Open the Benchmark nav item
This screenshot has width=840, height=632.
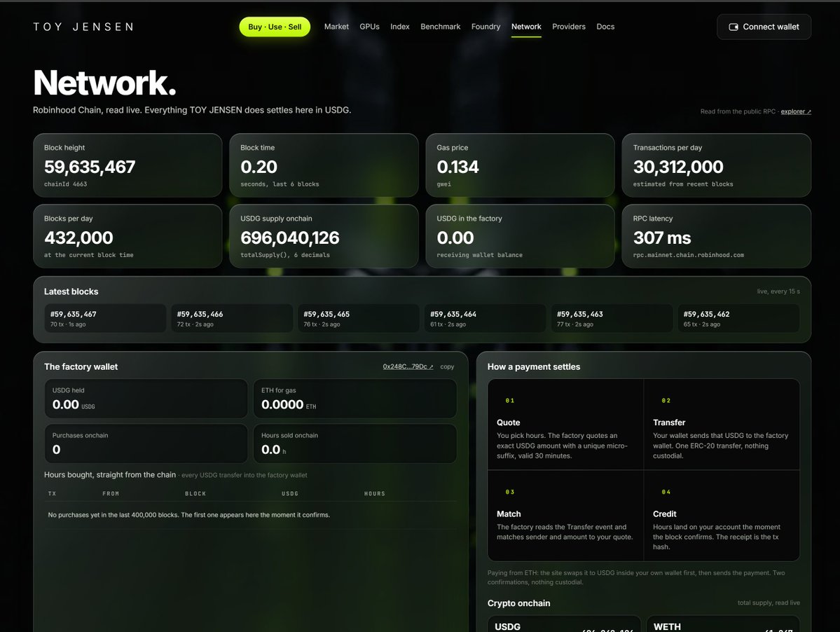(441, 27)
